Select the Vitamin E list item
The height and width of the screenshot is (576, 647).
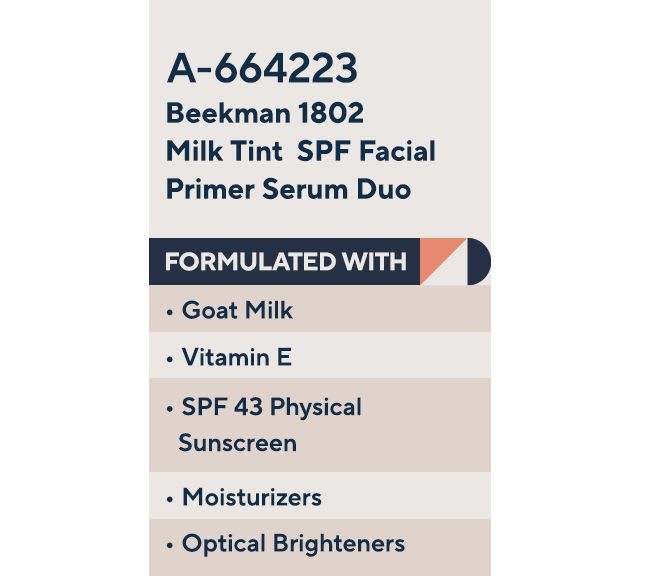pos(237,357)
